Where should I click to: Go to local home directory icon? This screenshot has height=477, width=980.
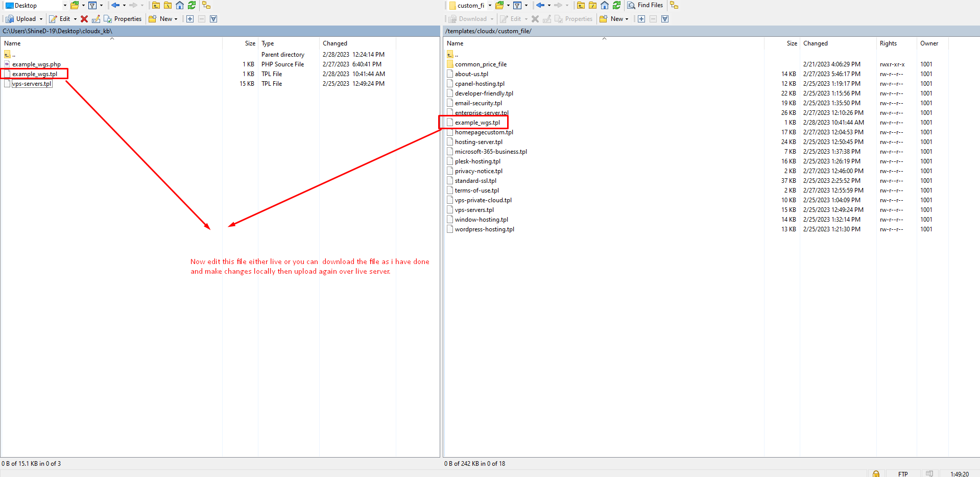(180, 5)
